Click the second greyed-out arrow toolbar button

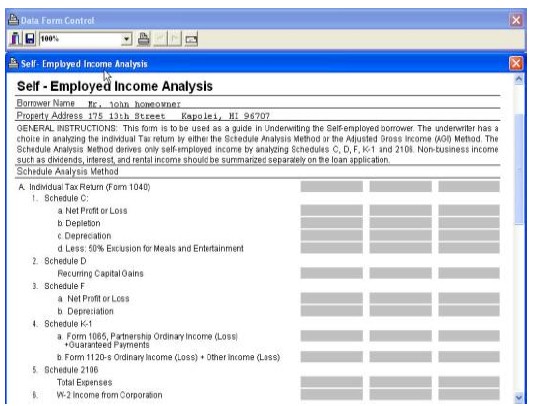tap(175, 39)
